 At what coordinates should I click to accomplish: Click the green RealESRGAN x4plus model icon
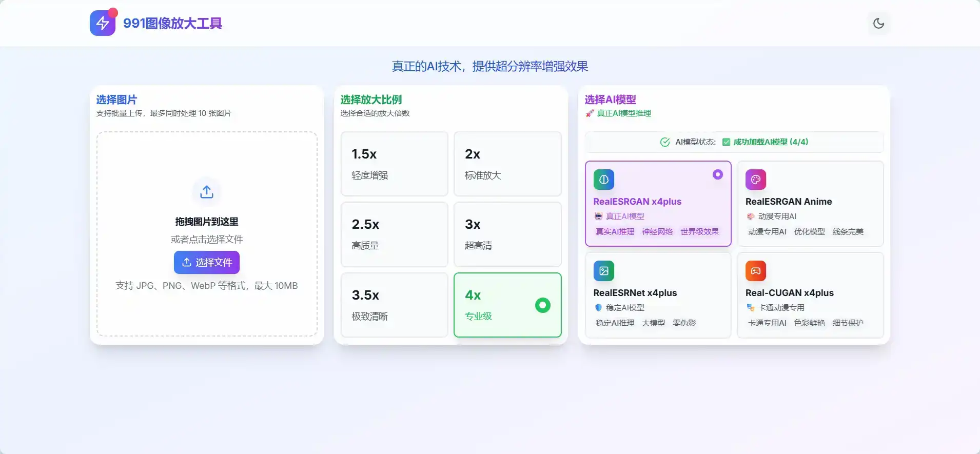point(604,180)
